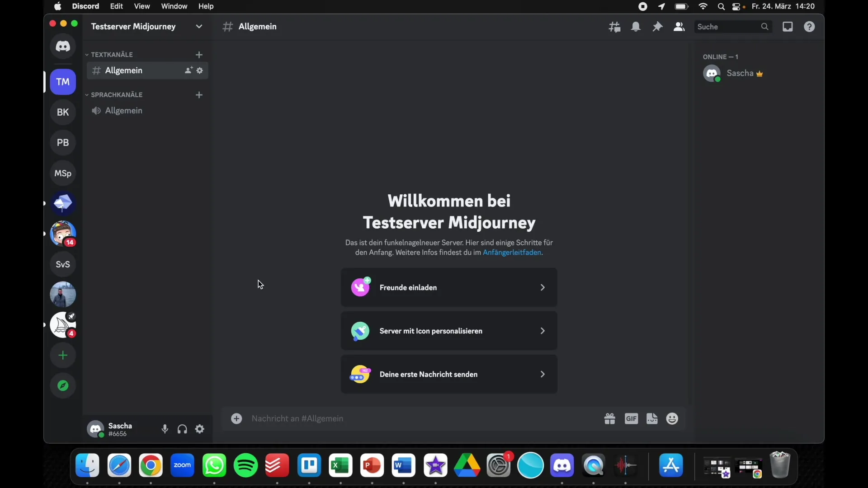868x488 pixels.
Task: Expand Deine erste Nachricht senden arrow
Action: (543, 375)
